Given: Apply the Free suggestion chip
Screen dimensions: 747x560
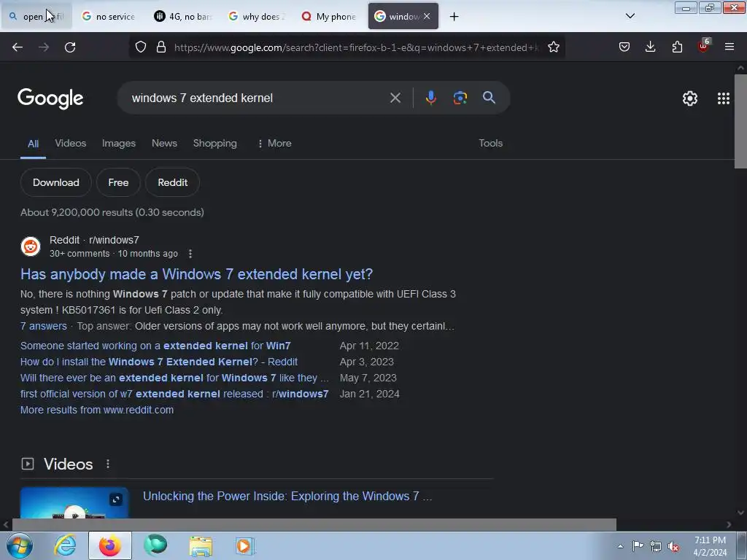Looking at the screenshot, I should (x=118, y=182).
